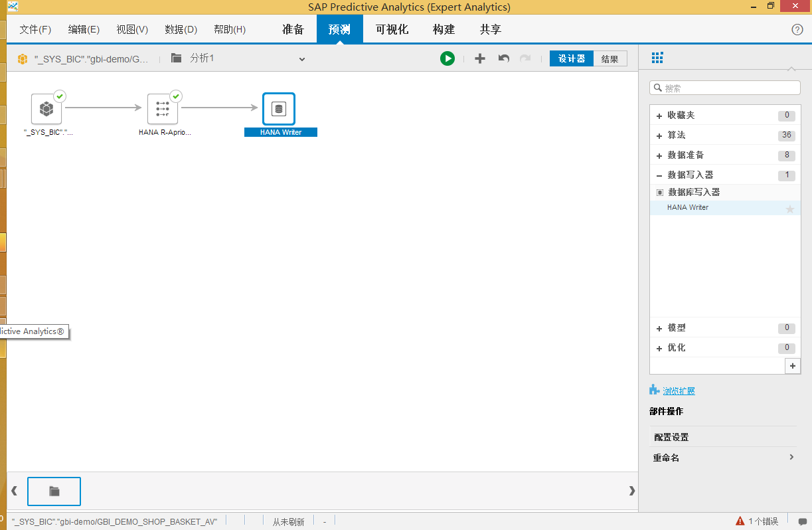Switch to the 预测 tab

click(x=339, y=30)
